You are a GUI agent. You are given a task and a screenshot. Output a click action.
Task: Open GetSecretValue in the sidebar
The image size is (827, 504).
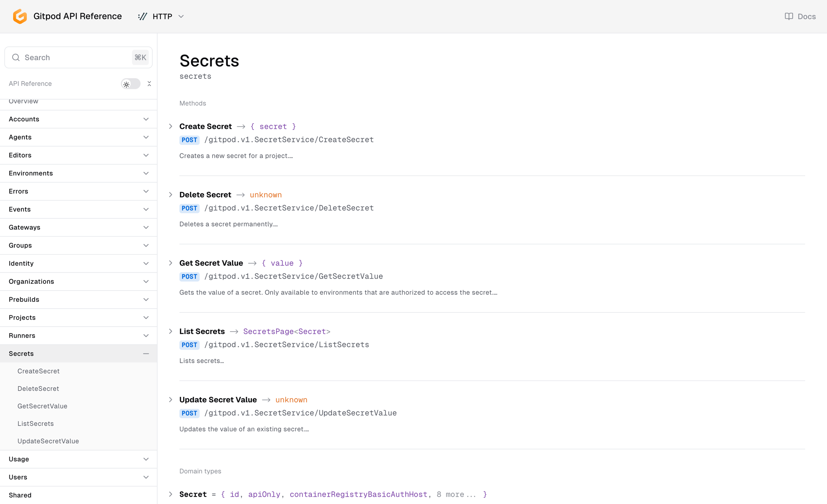pyautogui.click(x=42, y=406)
